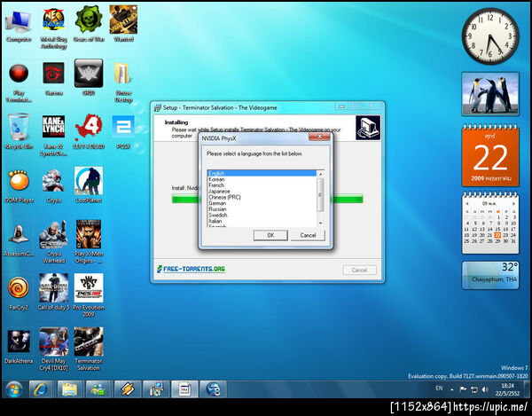Viewport: 532px width, 416px height.
Task: Launch the Play Terminator red button icon
Action: [x=19, y=82]
